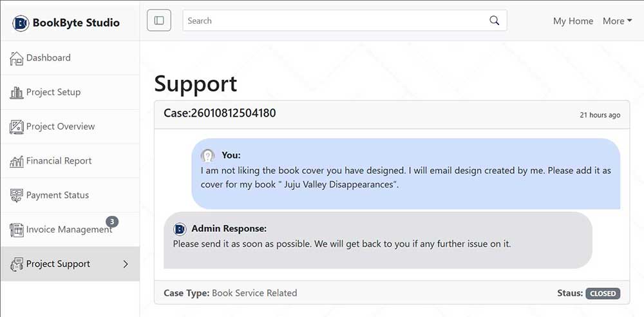Open Financial Report menu item
Screen dimensions: 644x317
59,161
